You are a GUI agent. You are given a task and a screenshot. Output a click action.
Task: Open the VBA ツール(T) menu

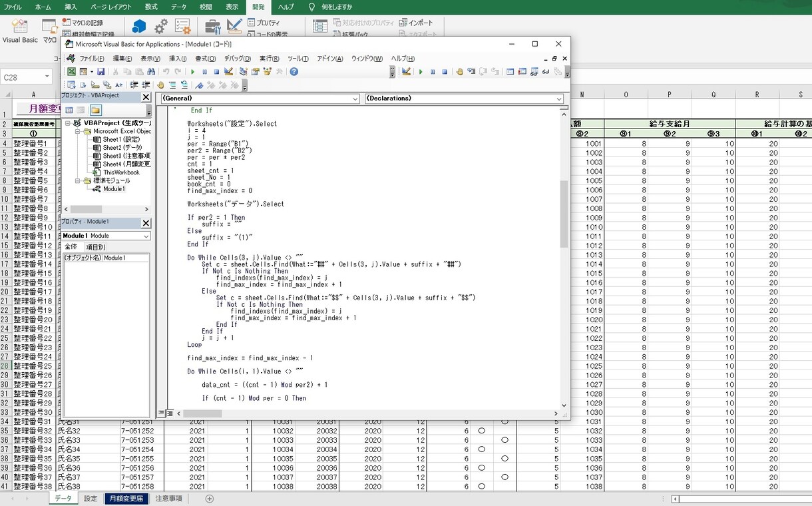298,59
